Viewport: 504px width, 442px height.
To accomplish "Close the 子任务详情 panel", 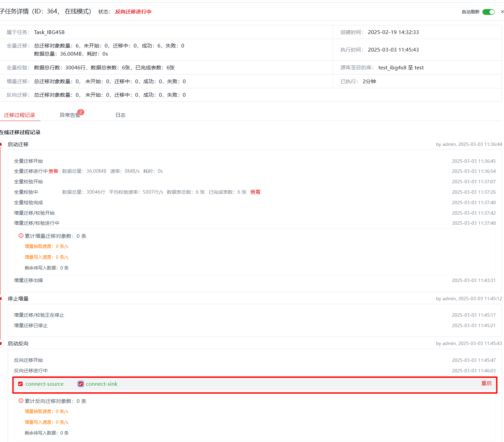I will 502,12.
